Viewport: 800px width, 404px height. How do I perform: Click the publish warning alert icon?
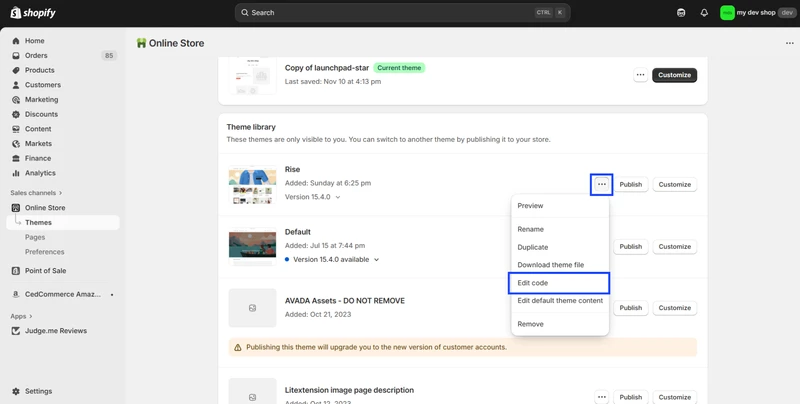tap(238, 347)
